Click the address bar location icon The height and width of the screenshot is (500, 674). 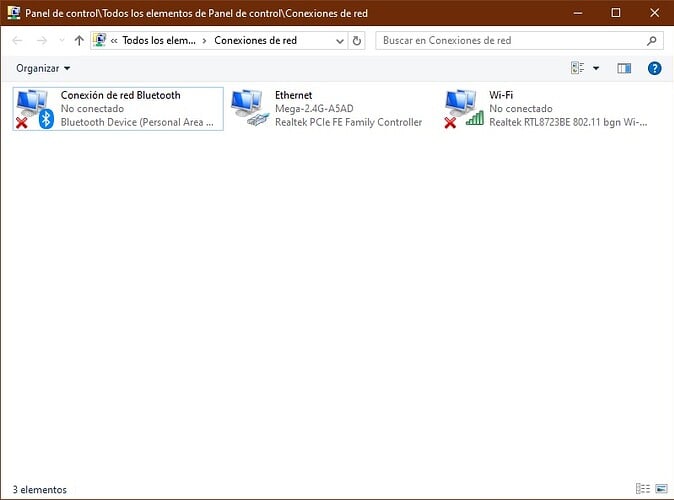[100, 40]
